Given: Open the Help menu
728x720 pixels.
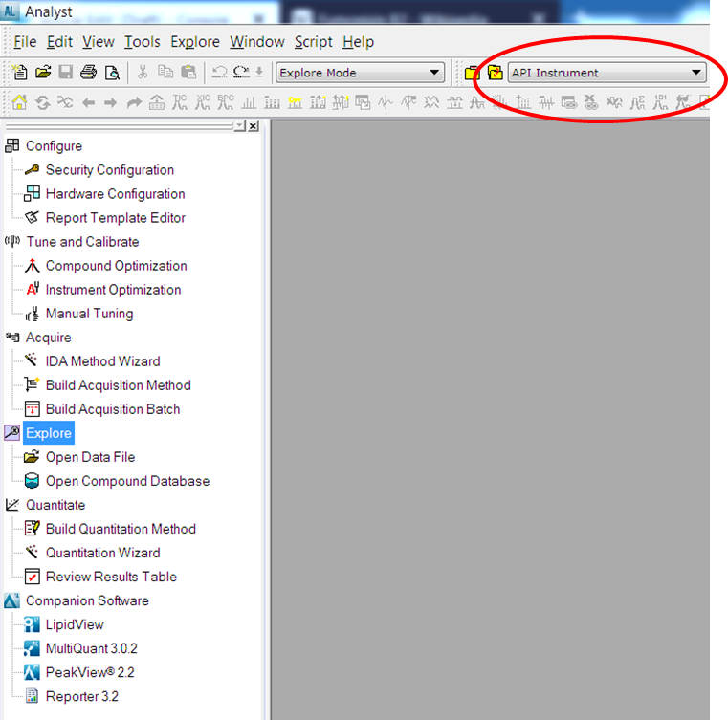Looking at the screenshot, I should tap(359, 42).
